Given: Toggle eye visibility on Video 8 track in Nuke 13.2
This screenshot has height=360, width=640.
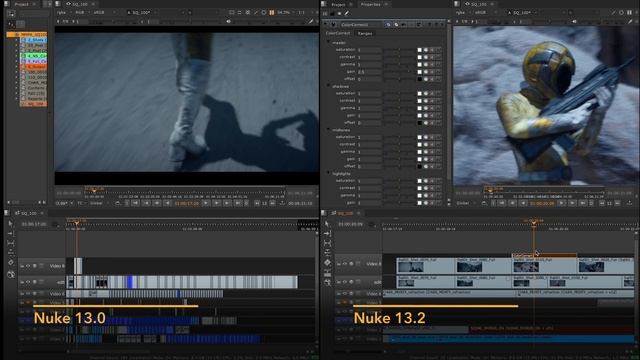Looking at the screenshot, I should pyautogui.click(x=345, y=264).
